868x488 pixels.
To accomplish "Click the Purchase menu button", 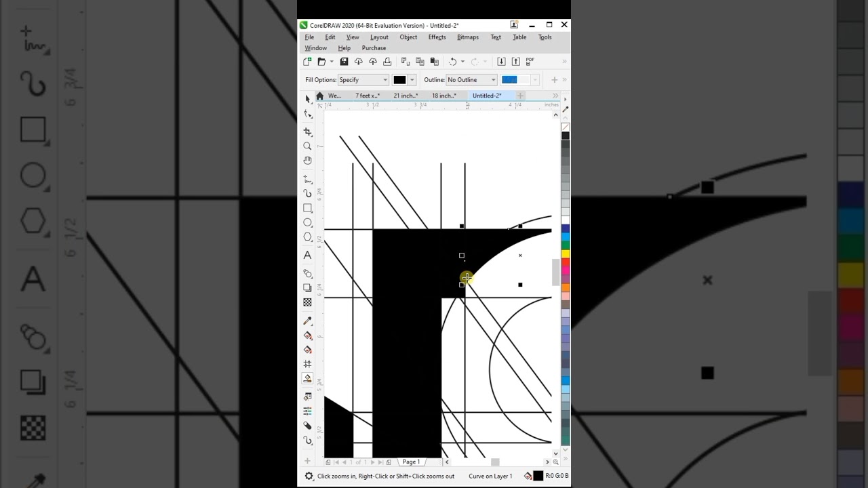I will click(x=374, y=48).
